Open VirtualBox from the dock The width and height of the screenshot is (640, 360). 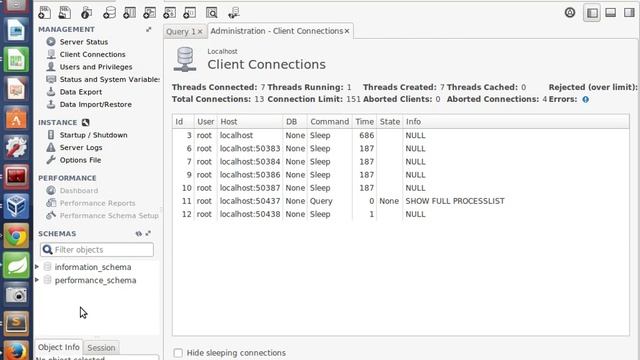[x=16, y=206]
